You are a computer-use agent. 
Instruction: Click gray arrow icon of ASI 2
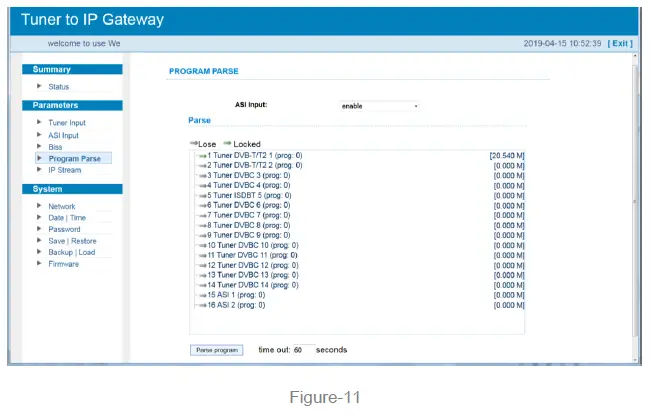coord(203,306)
